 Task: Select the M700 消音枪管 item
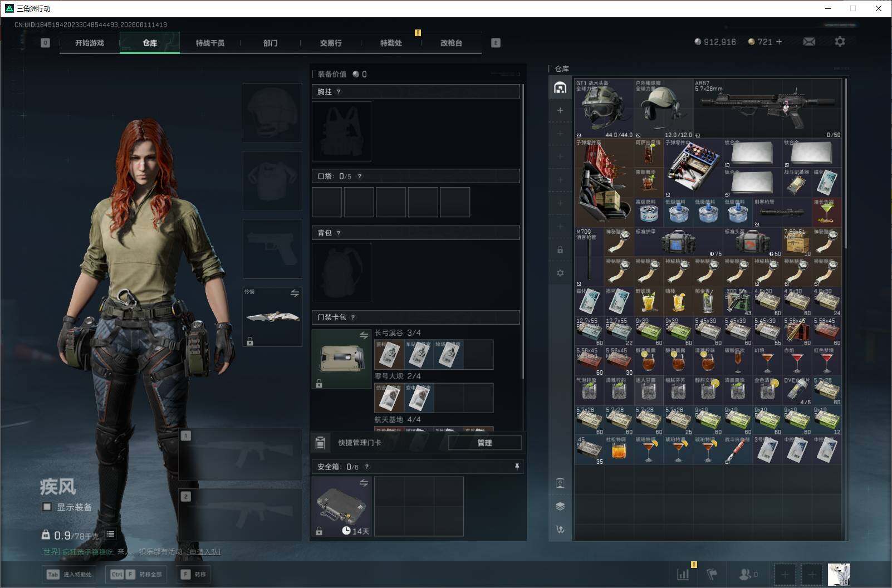point(589,257)
